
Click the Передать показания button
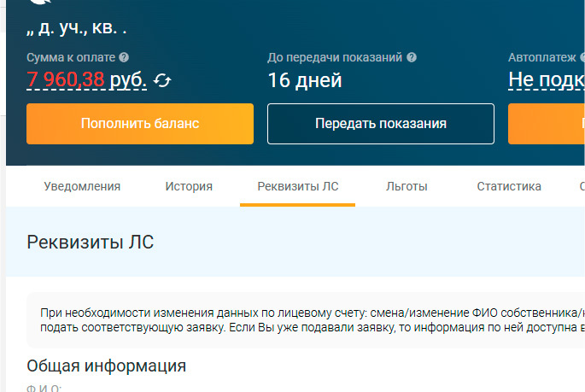[x=381, y=124]
